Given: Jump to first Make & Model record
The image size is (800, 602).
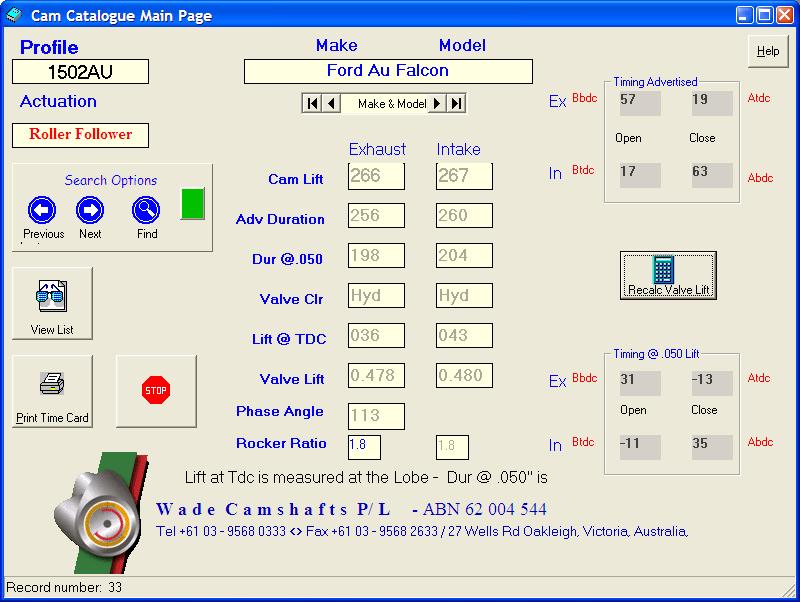Looking at the screenshot, I should click(313, 104).
